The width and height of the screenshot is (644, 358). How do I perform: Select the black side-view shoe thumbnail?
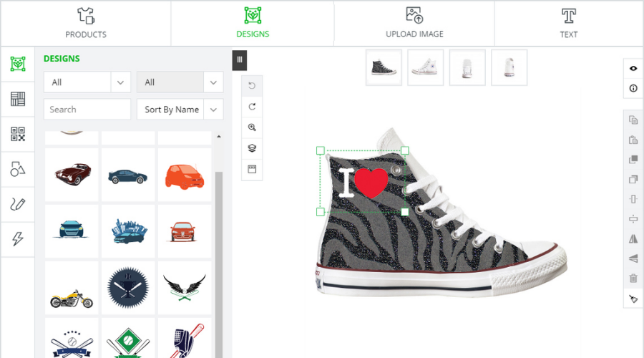coord(384,68)
